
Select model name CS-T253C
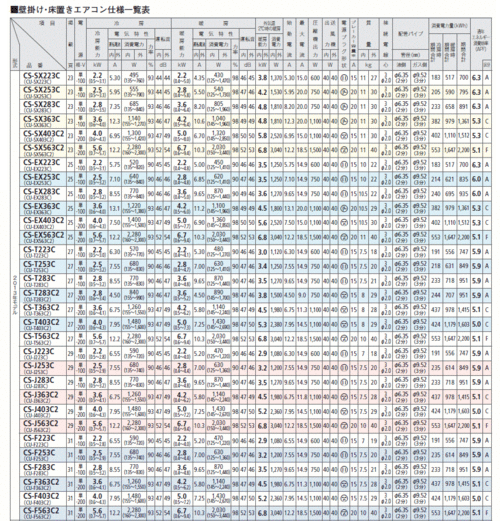[39, 264]
